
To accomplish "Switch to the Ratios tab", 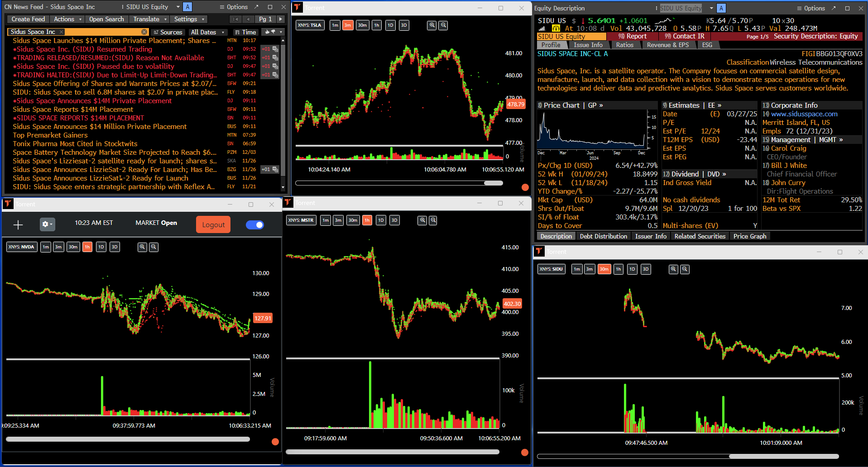I will point(624,45).
